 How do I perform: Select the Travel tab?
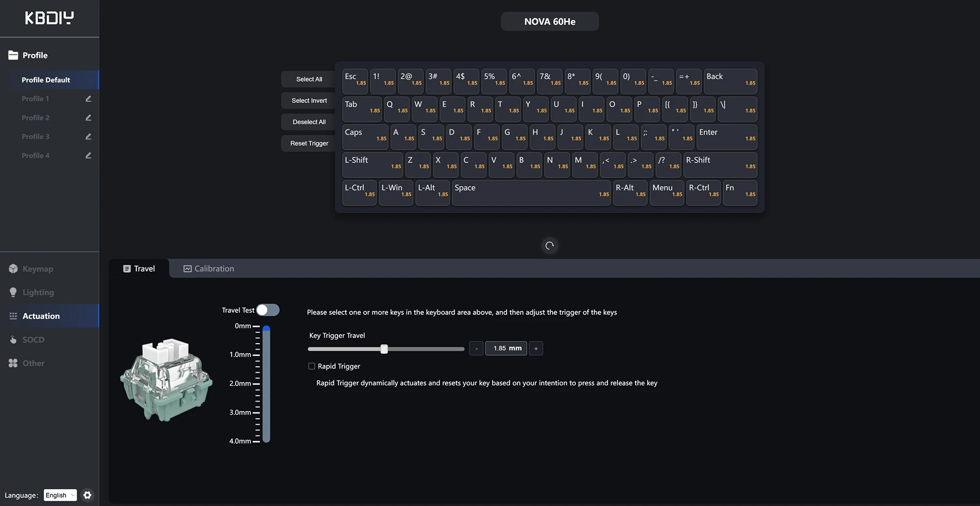click(x=139, y=269)
